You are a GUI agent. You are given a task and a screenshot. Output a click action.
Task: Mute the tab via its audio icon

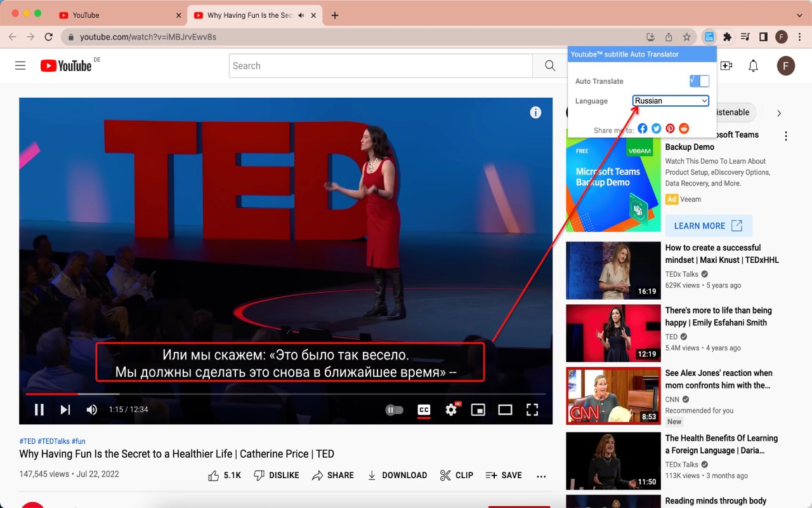(x=301, y=15)
